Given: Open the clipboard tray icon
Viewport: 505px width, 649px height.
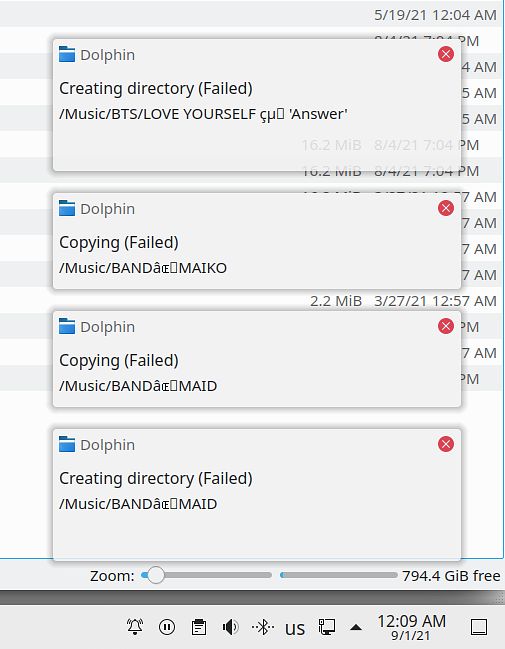Looking at the screenshot, I should pyautogui.click(x=199, y=627).
